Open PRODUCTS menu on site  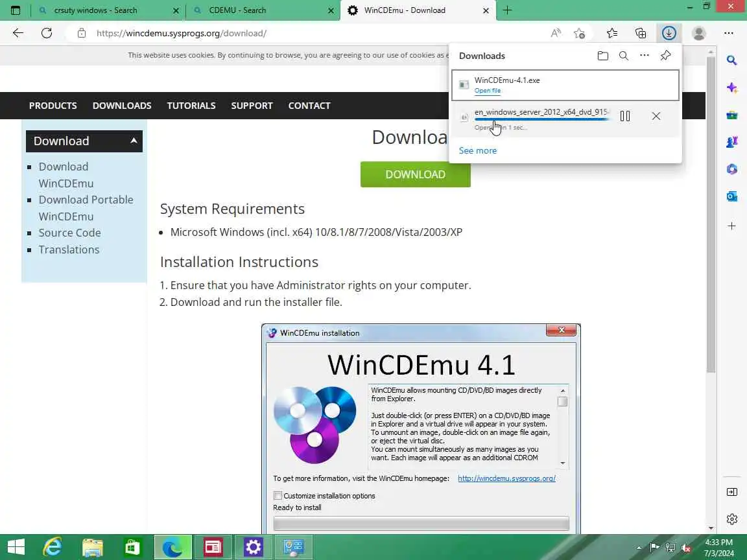pos(53,106)
